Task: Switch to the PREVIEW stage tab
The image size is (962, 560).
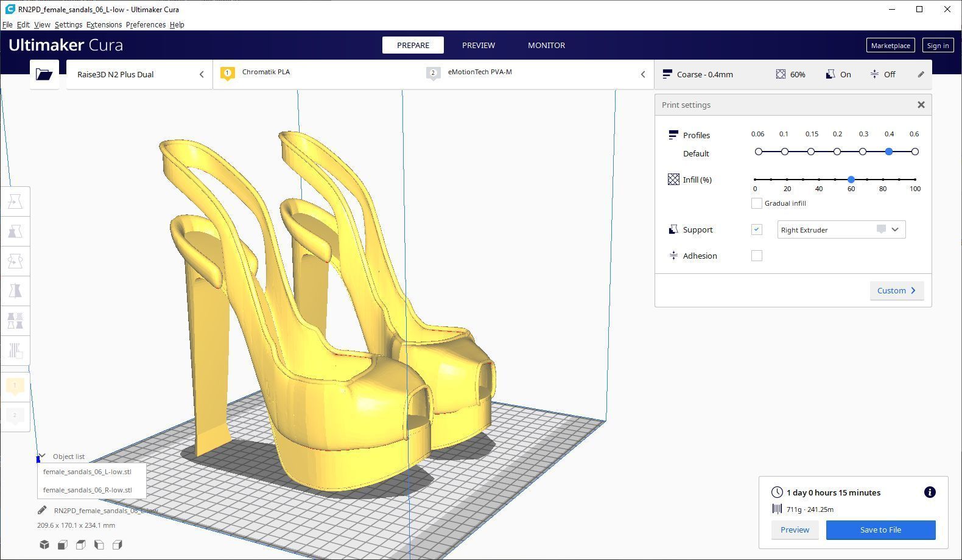Action: [x=479, y=45]
